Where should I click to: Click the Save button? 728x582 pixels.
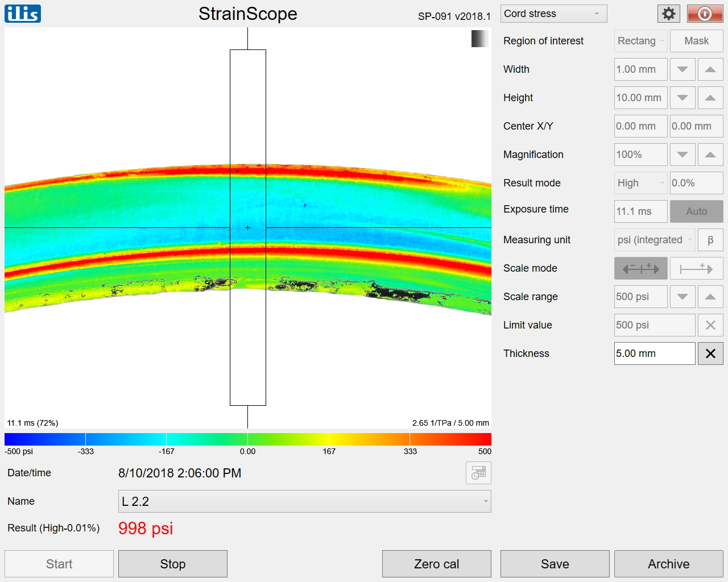click(x=555, y=564)
